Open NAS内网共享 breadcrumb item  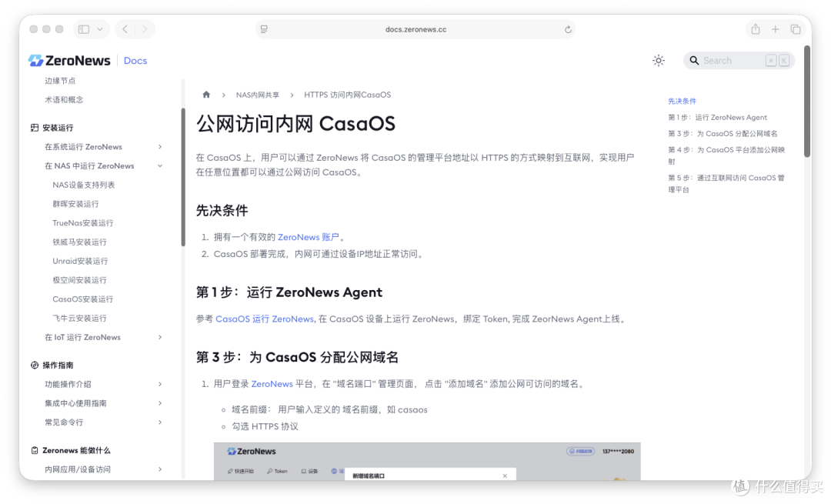click(x=258, y=95)
